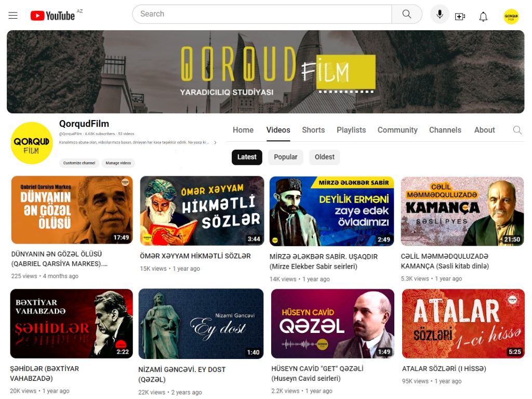Screen dimensions: 532x399
Task: Open the Shorts tab
Action: [313, 130]
